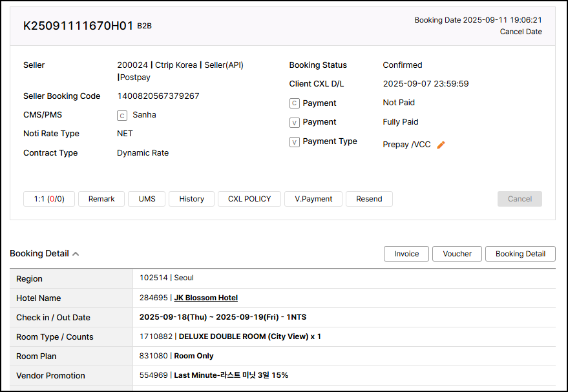Click the V badge beside Payment Fully Paid

click(x=295, y=122)
